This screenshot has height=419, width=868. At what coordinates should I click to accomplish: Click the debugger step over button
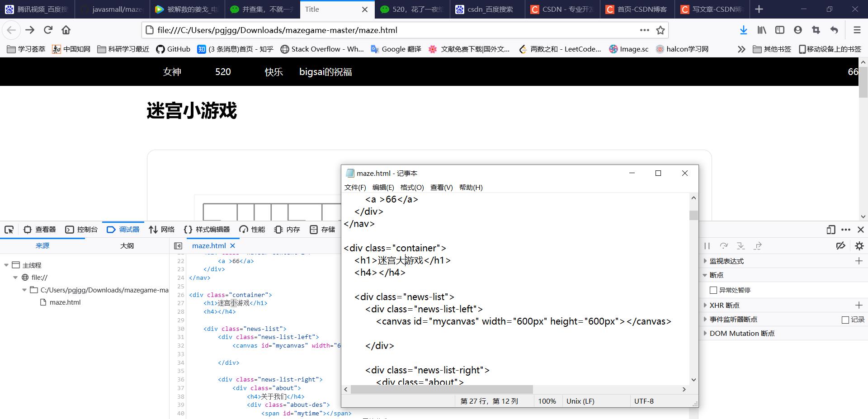(x=724, y=246)
